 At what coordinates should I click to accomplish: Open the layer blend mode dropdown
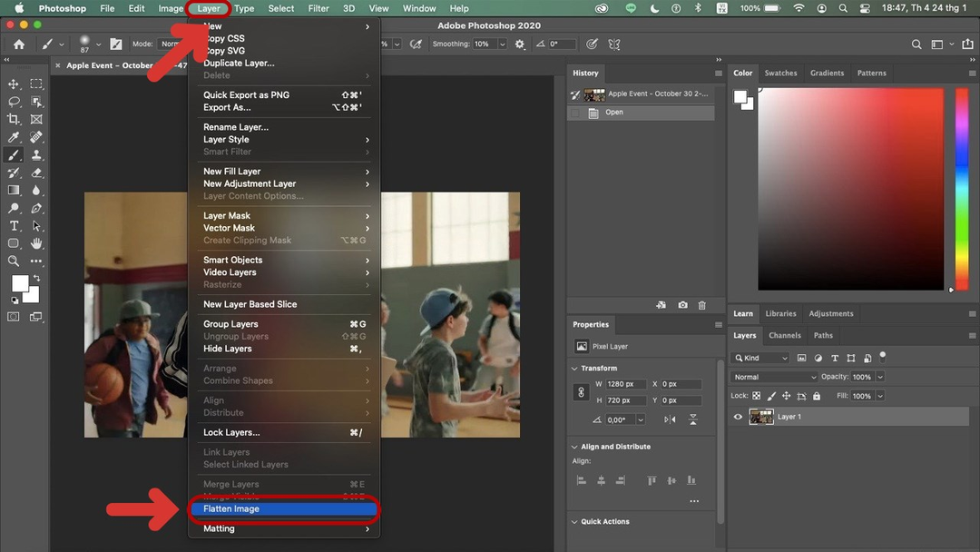coord(774,377)
